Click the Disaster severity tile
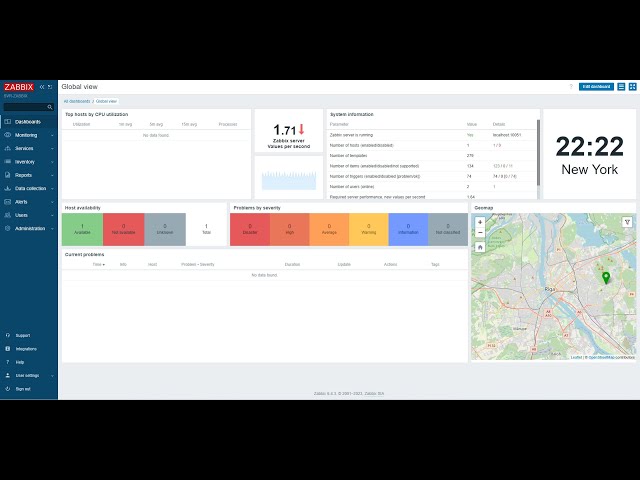Image resolution: width=640 pixels, height=480 pixels. tap(250, 229)
